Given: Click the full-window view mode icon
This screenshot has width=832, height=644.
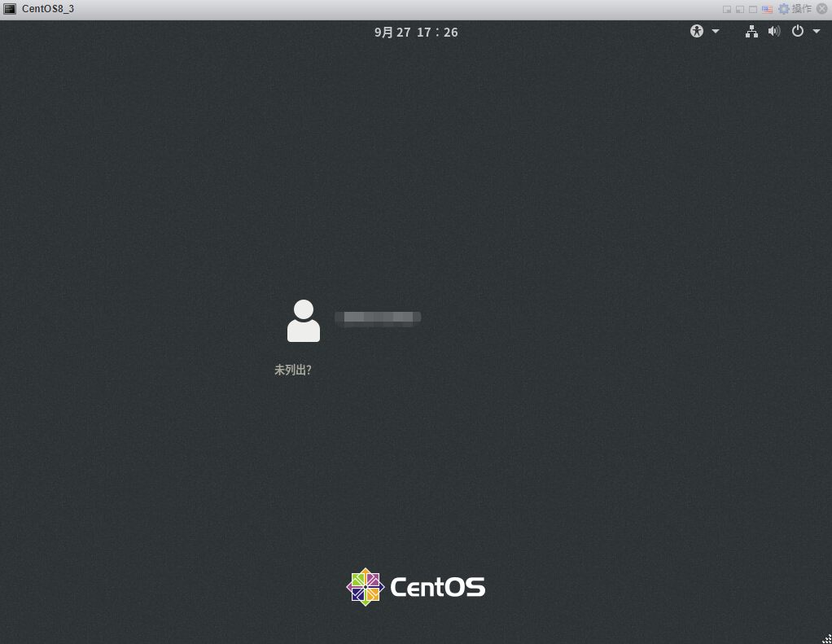Looking at the screenshot, I should click(753, 10).
